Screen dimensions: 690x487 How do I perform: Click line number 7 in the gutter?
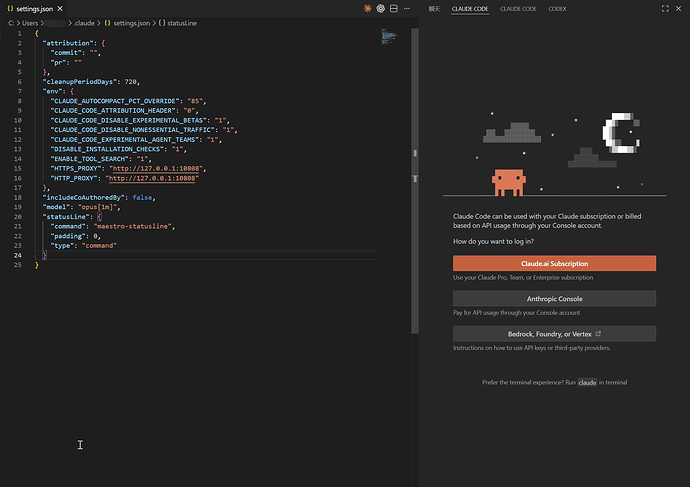click(x=19, y=92)
